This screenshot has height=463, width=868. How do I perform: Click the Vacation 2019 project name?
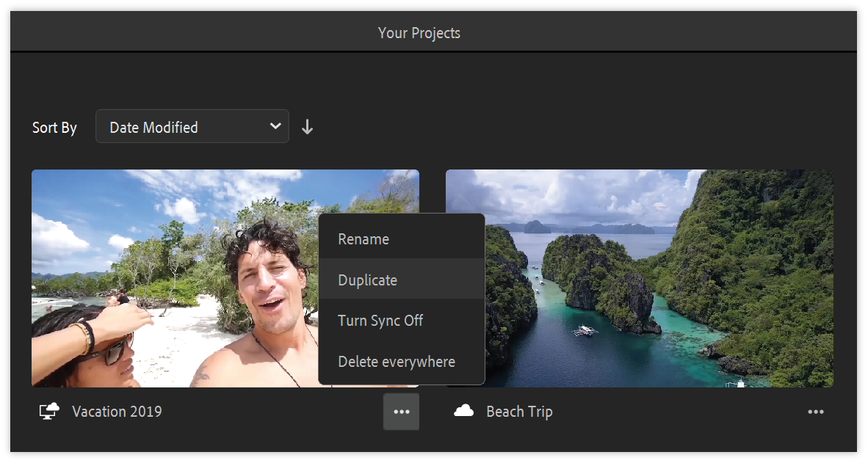point(117,412)
